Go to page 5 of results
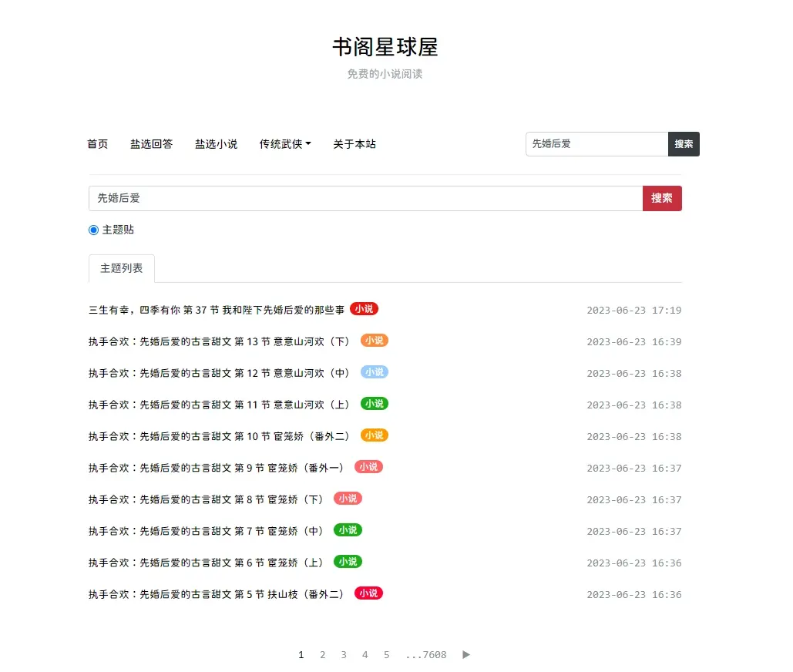 click(x=386, y=655)
